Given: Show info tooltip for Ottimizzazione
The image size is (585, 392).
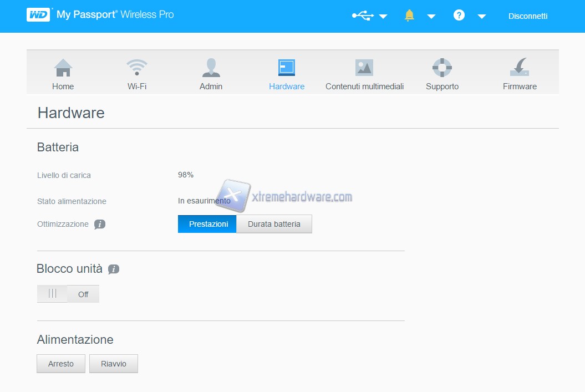Looking at the screenshot, I should tap(100, 225).
